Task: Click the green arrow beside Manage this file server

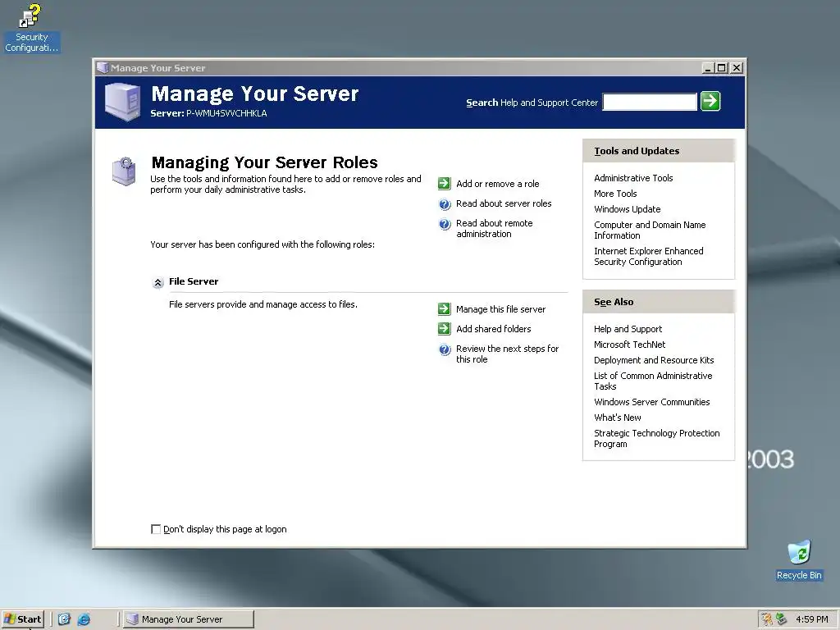Action: pos(444,309)
